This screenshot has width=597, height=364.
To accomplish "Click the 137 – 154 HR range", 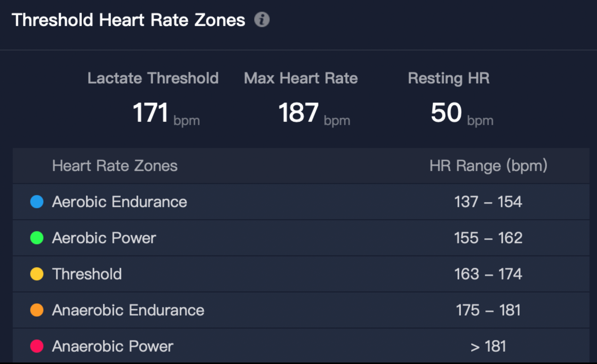I will (x=488, y=202).
